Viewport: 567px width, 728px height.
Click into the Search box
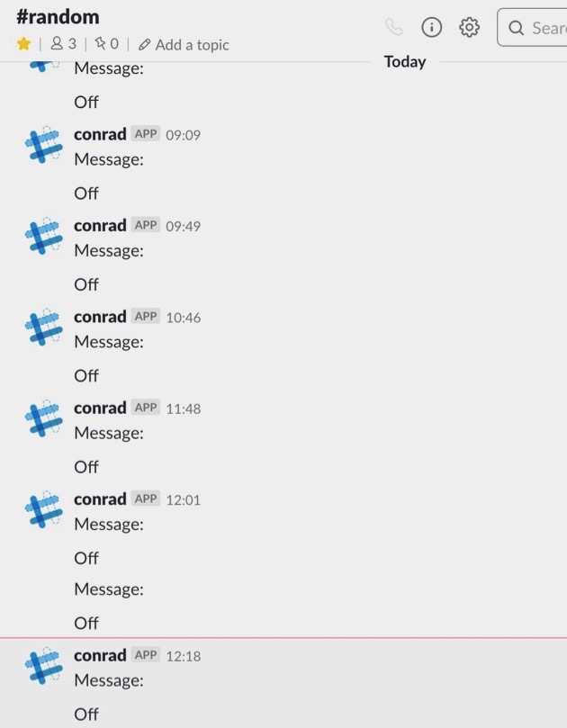[532, 27]
